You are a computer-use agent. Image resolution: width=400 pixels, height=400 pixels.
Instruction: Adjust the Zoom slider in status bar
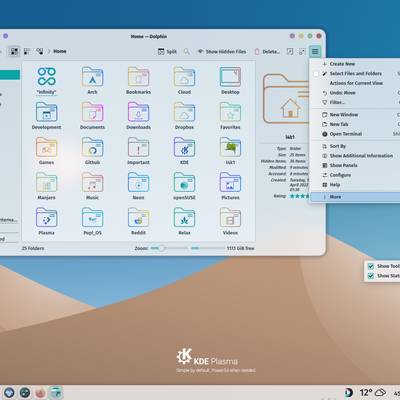coord(169,248)
